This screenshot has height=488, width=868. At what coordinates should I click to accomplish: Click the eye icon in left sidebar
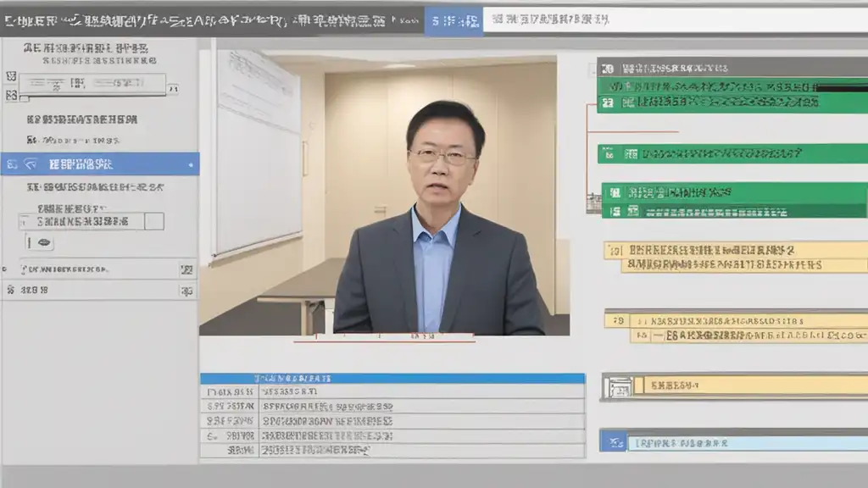point(44,242)
